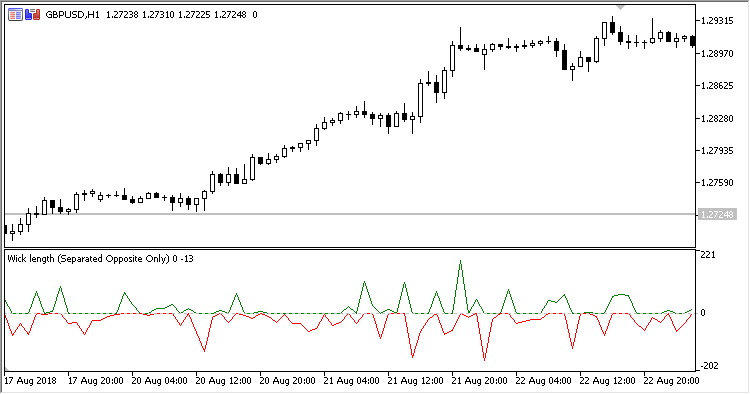The width and height of the screenshot is (750, 394).
Task: Click the 20 Aug 20:00 time label
Action: 287,381
